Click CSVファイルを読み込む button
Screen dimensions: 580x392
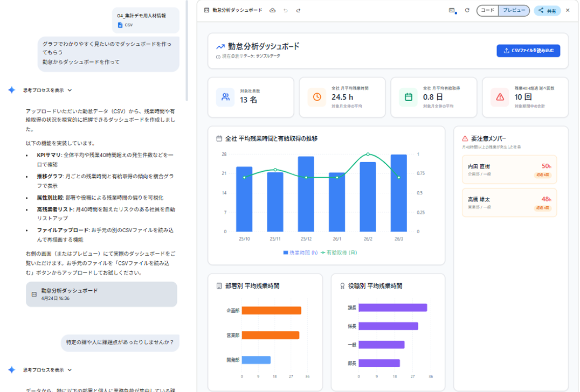(x=528, y=51)
